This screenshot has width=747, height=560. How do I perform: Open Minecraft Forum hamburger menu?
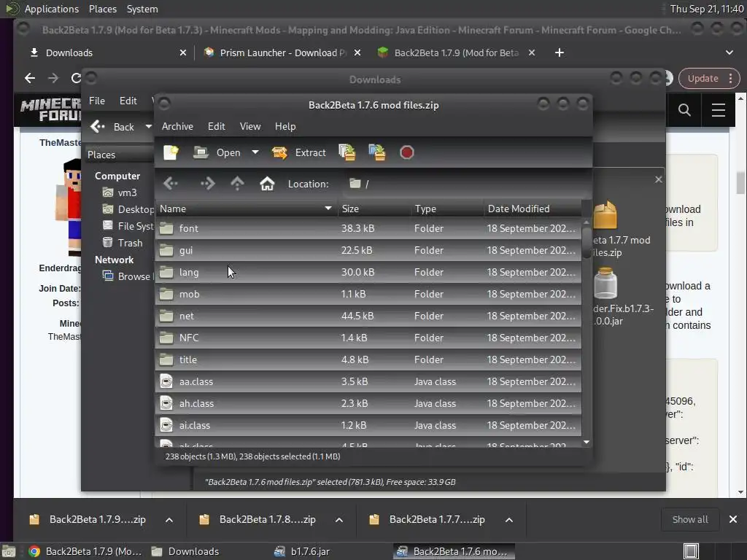point(718,110)
